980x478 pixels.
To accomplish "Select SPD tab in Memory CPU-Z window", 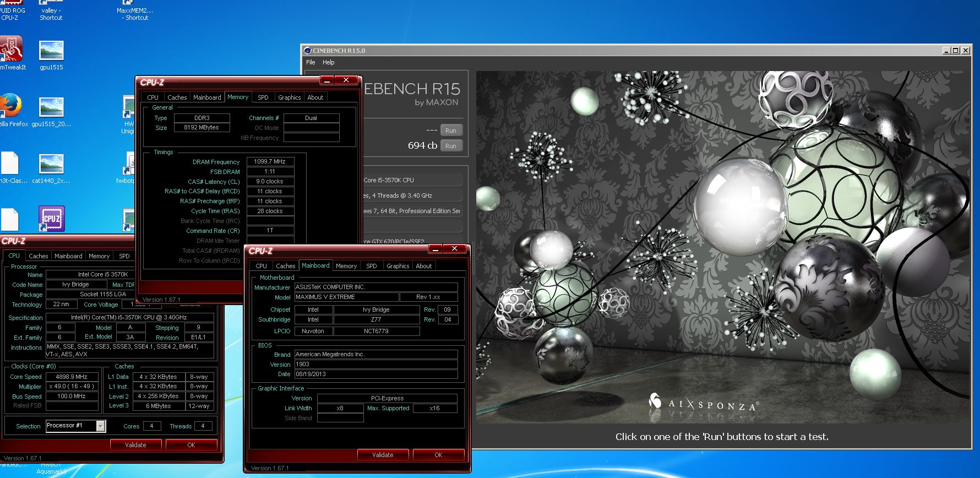I will pyautogui.click(x=263, y=97).
